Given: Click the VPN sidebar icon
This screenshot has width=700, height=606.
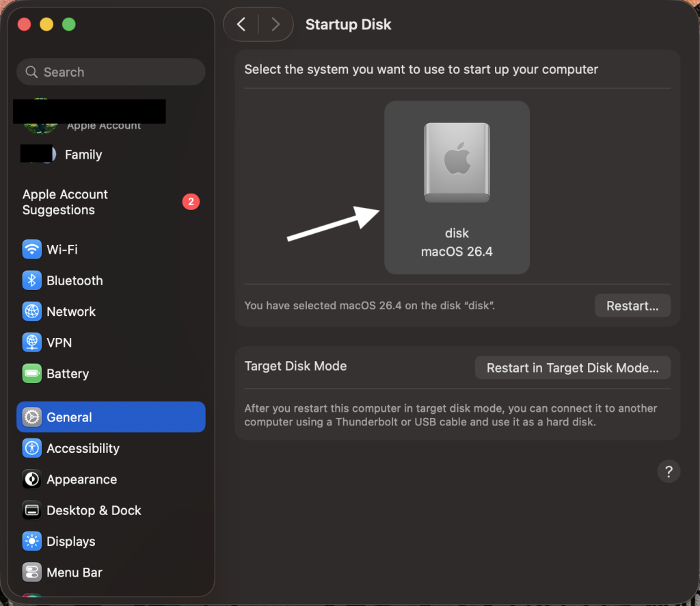Looking at the screenshot, I should 31,342.
